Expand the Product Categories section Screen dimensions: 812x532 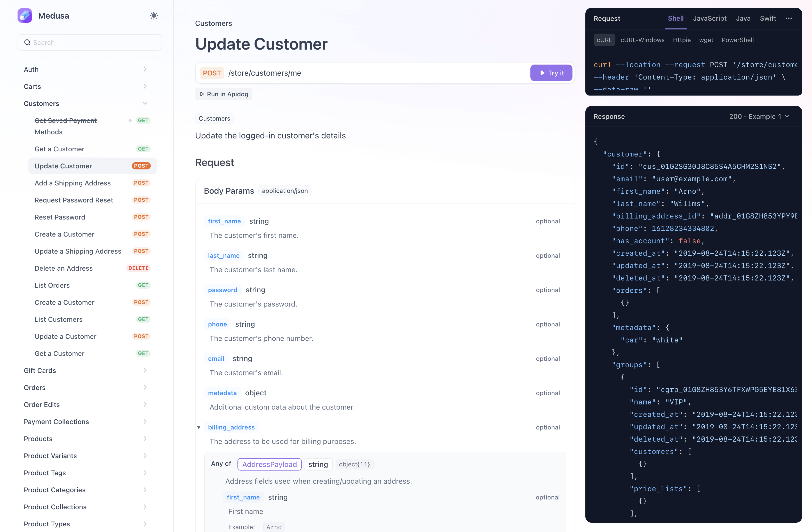(x=85, y=490)
